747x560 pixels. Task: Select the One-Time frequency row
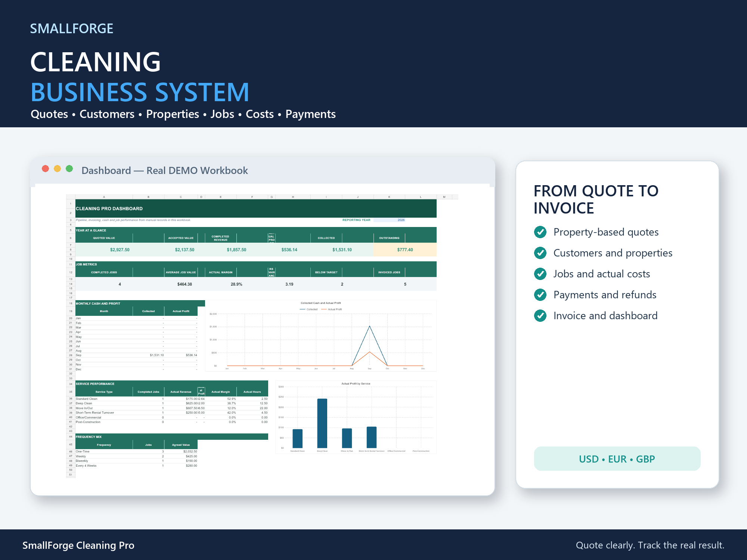[136, 451]
